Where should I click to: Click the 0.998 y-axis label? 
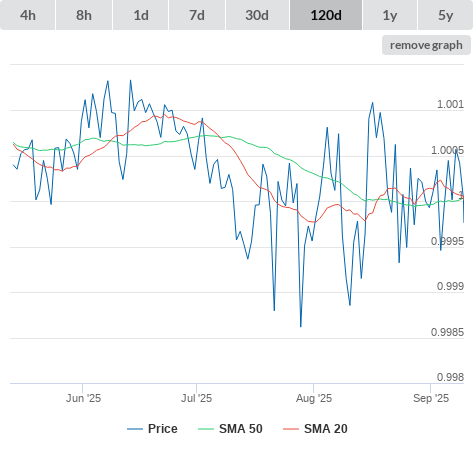[450, 377]
